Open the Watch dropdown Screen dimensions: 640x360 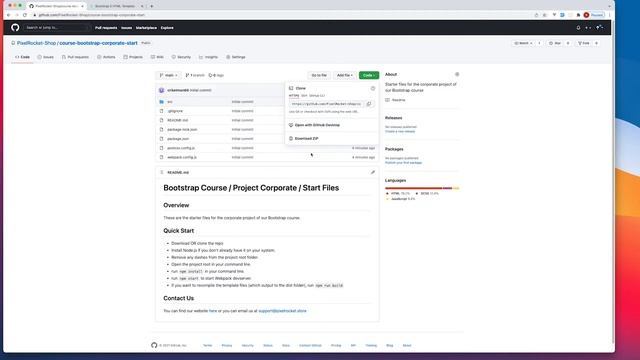pyautogui.click(x=523, y=43)
